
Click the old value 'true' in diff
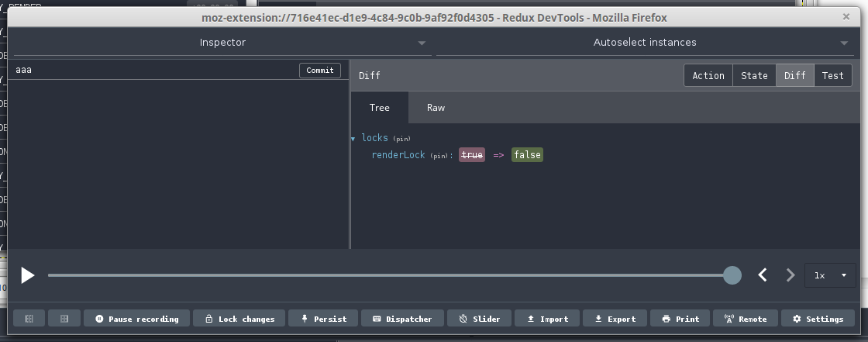(x=472, y=155)
